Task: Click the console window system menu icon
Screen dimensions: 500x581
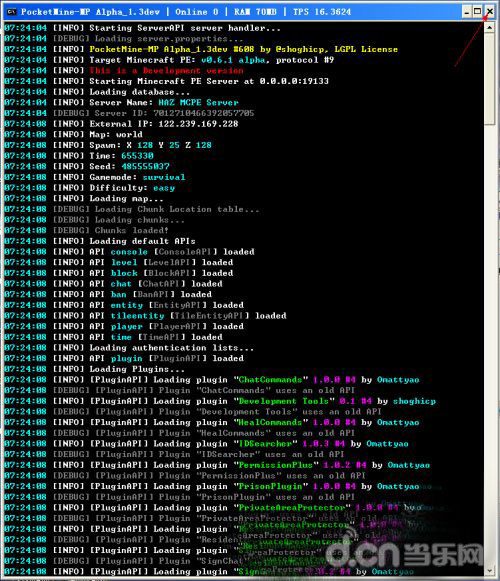Action: 11,11
